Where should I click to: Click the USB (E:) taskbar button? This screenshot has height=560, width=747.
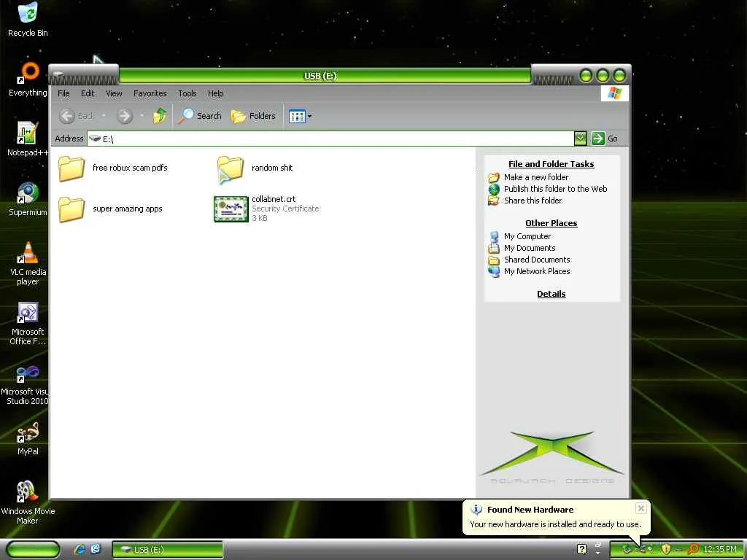pos(168,550)
